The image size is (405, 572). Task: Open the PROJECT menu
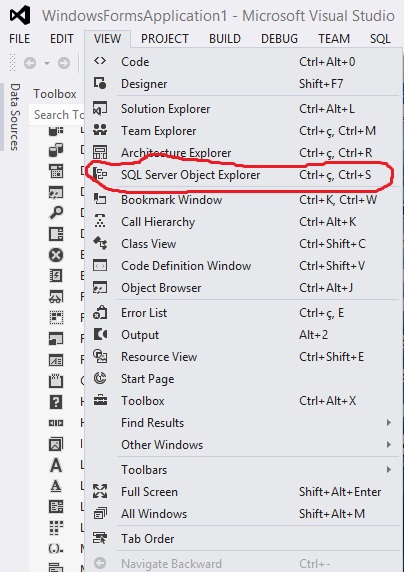point(165,39)
